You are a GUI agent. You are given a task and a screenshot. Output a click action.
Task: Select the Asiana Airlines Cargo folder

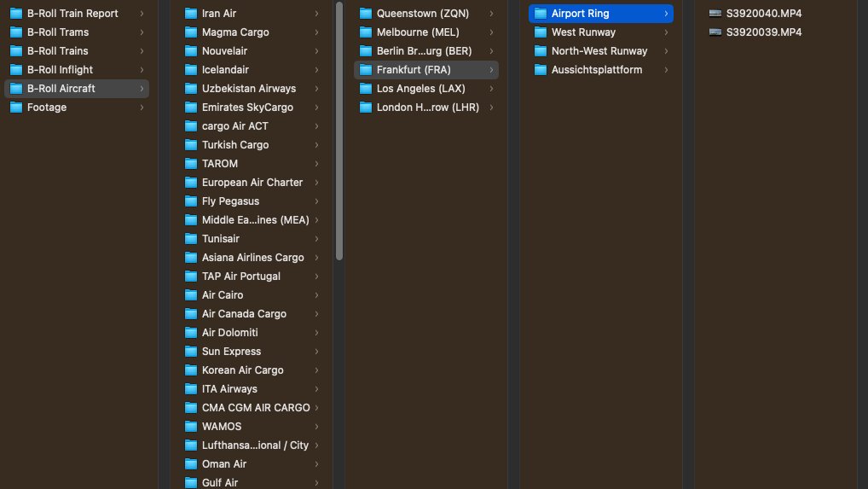coord(252,258)
